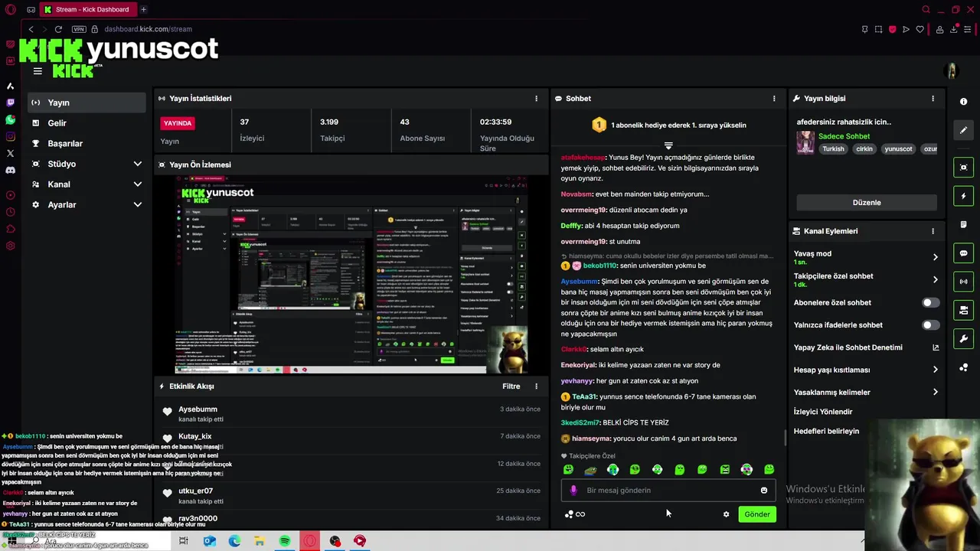Open the emoji picker in chat input

(x=763, y=491)
